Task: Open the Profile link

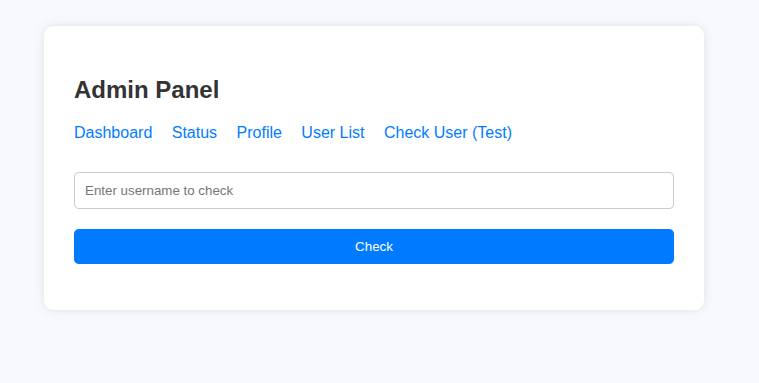Action: 259,132
